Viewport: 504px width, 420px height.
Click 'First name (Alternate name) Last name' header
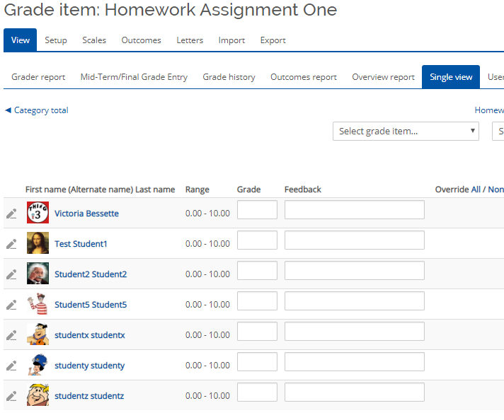click(x=100, y=189)
